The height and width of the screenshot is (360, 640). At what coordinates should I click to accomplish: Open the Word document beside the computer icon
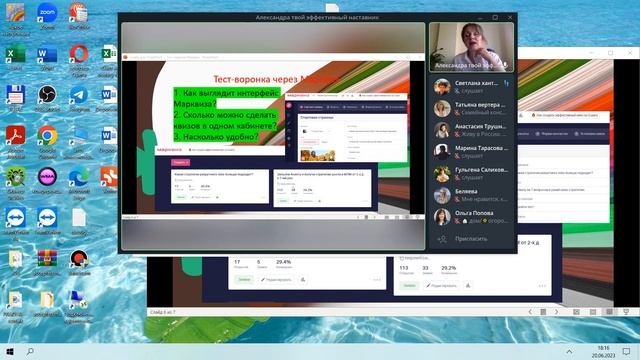(x=108, y=136)
